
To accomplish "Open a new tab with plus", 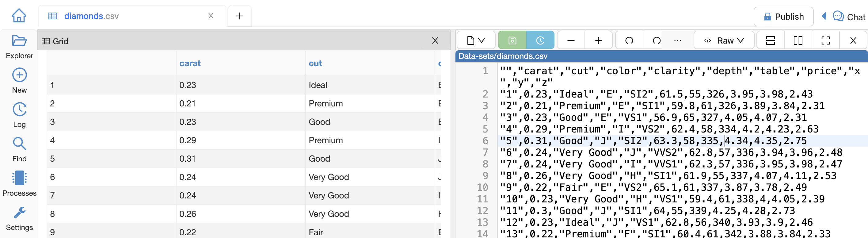I will pyautogui.click(x=240, y=16).
